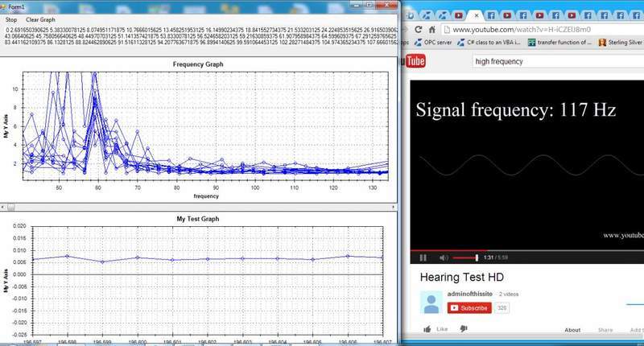Open the About tab under video
Viewport: 644px width, 346px height.
point(572,330)
